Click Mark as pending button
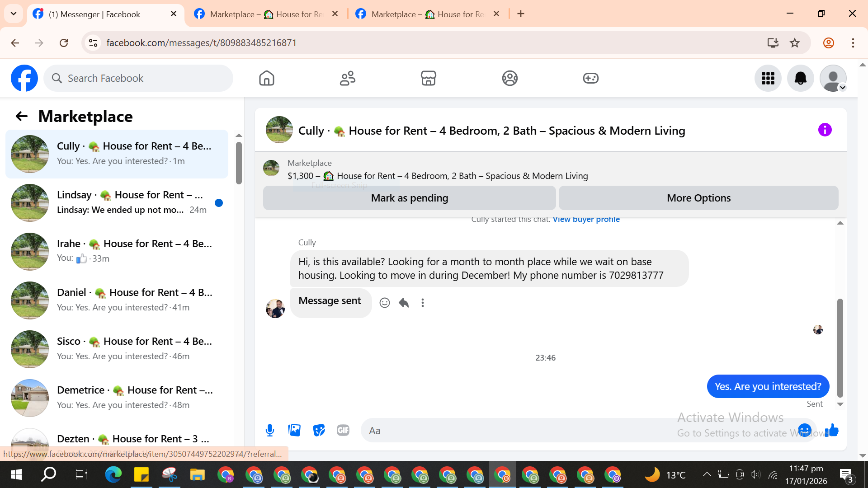Viewport: 868px width, 488px height. 409,198
